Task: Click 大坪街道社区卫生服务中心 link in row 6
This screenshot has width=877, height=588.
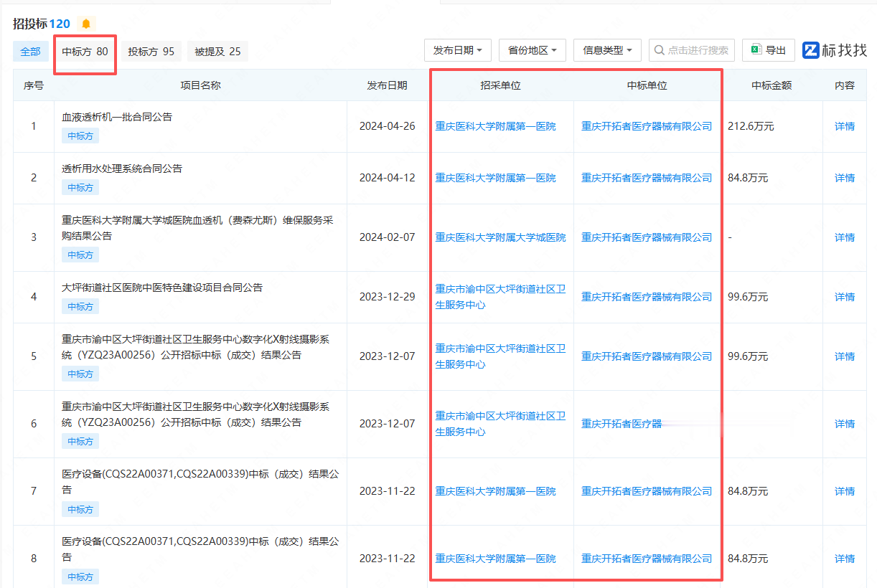Action: click(x=500, y=424)
